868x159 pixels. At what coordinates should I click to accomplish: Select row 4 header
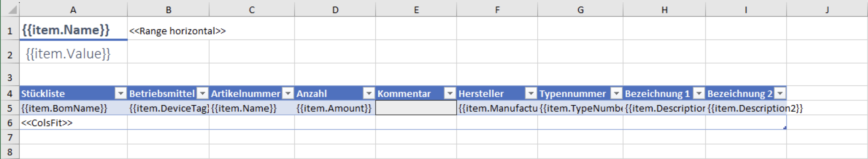pyautogui.click(x=10, y=94)
